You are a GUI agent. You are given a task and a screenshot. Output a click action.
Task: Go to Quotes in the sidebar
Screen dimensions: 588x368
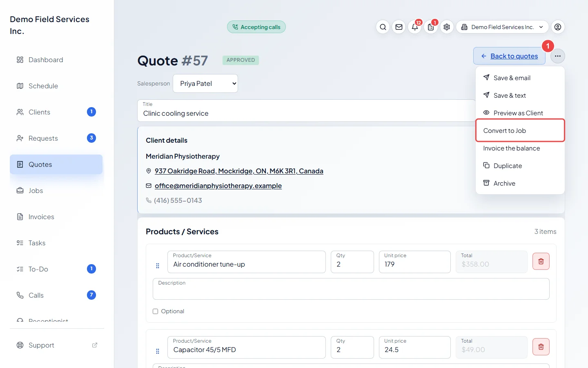(x=56, y=164)
